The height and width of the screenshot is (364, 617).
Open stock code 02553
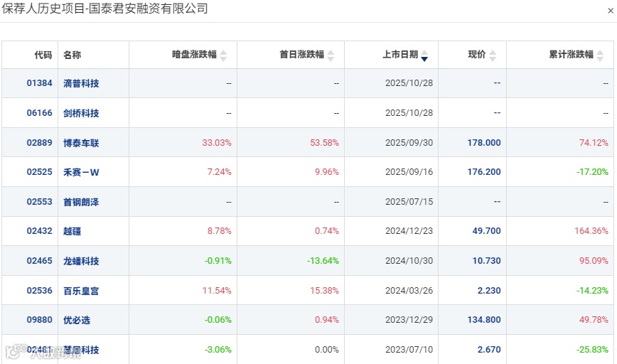(x=39, y=202)
